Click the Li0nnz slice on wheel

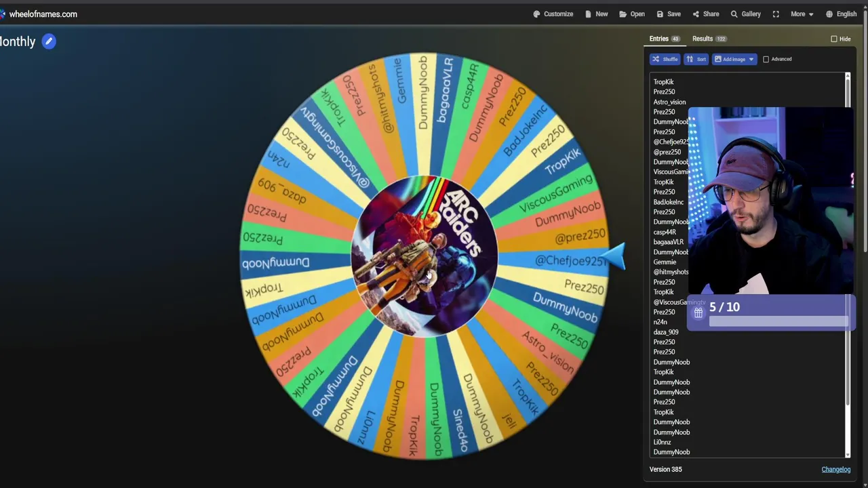pyautogui.click(x=366, y=427)
